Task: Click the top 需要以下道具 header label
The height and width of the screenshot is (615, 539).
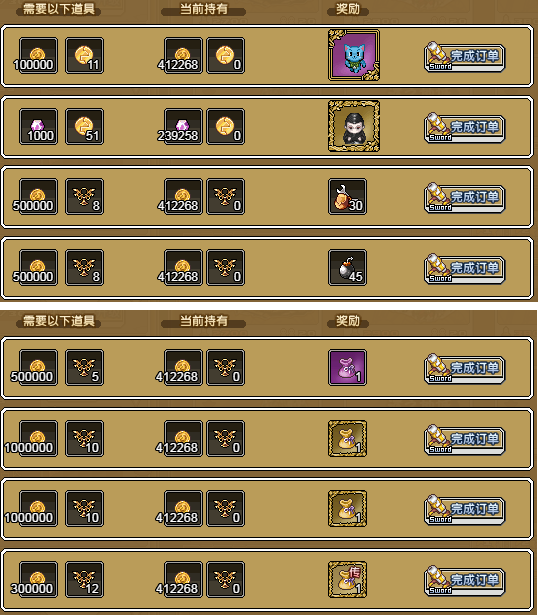Action: point(59,9)
